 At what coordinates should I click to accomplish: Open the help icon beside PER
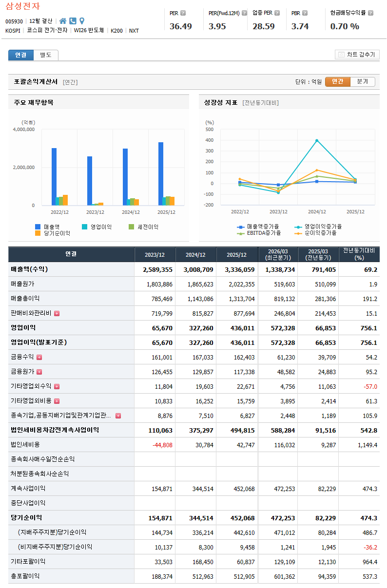183,13
